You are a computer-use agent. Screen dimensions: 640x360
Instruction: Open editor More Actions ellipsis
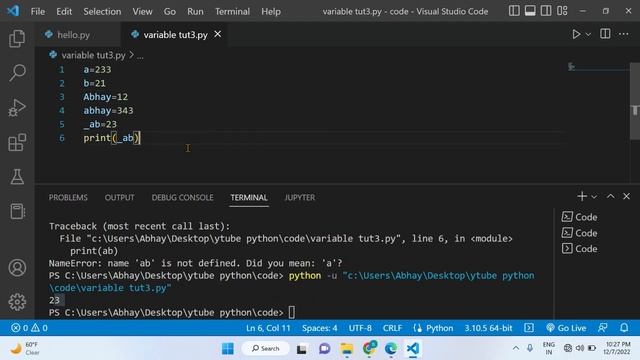[x=624, y=34]
